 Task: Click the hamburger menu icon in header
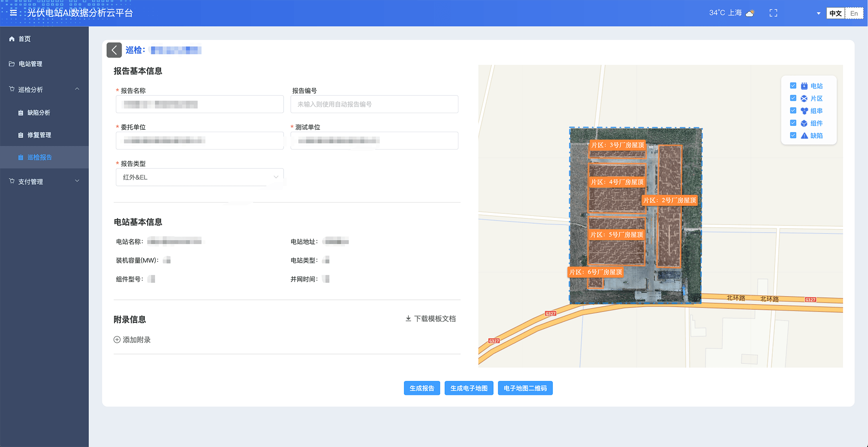(13, 13)
